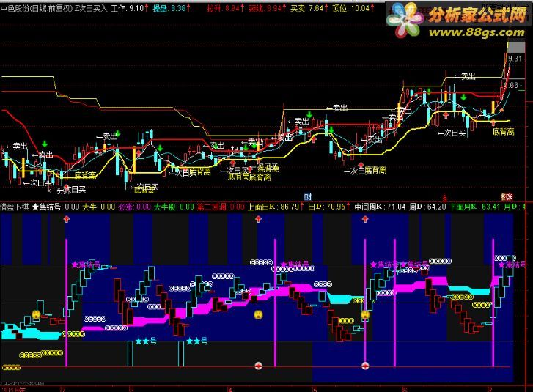Screen dimensions: 533x392
Task: Click the ←5次日买 signal label
Action: (x=67, y=190)
